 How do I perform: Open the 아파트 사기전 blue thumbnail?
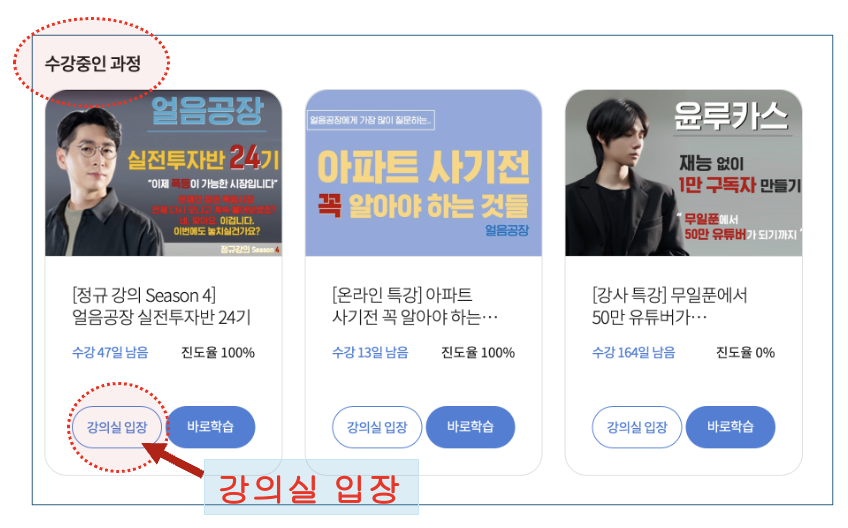423,173
